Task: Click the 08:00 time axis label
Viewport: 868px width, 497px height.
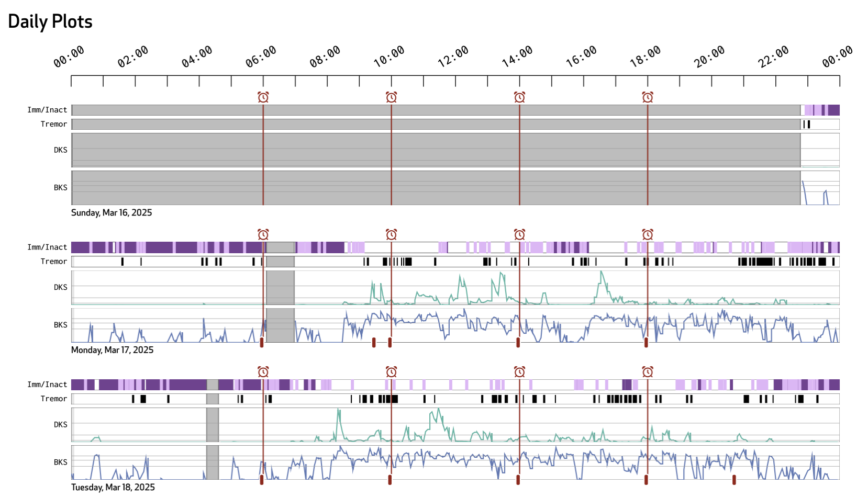Action: [325, 57]
